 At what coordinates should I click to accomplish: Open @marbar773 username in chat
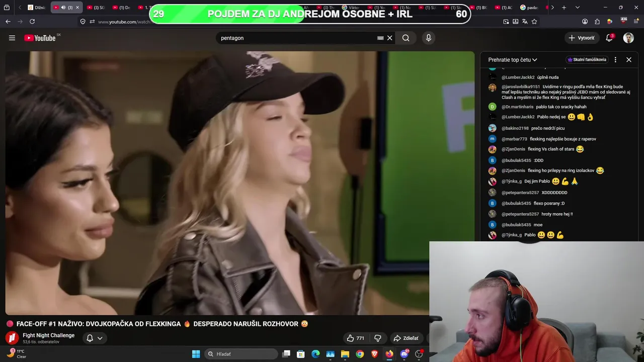click(514, 139)
